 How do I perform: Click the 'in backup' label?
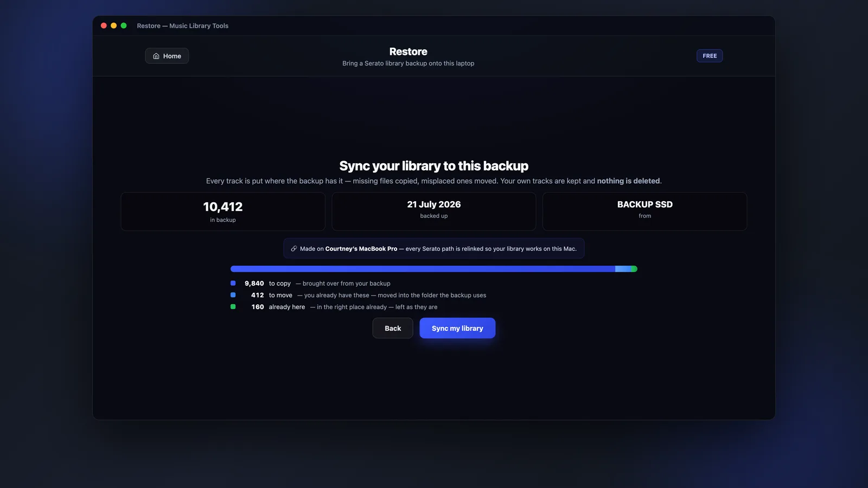[x=223, y=220]
